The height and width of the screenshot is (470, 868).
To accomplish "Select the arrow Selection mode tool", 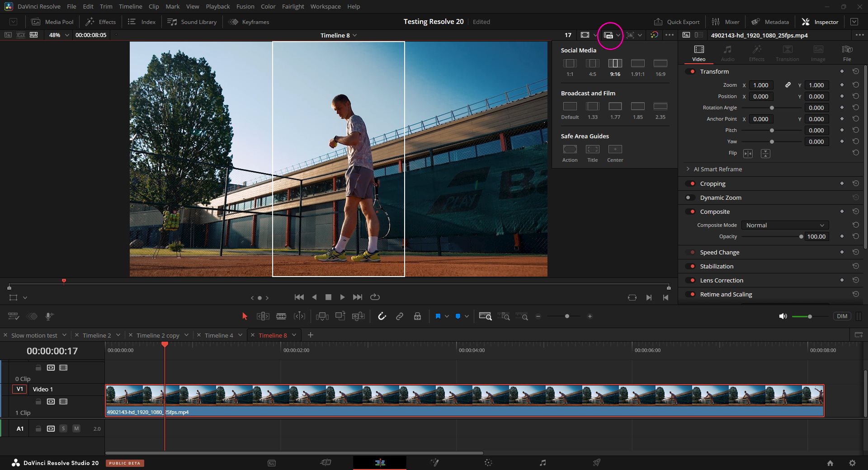I will click(245, 316).
